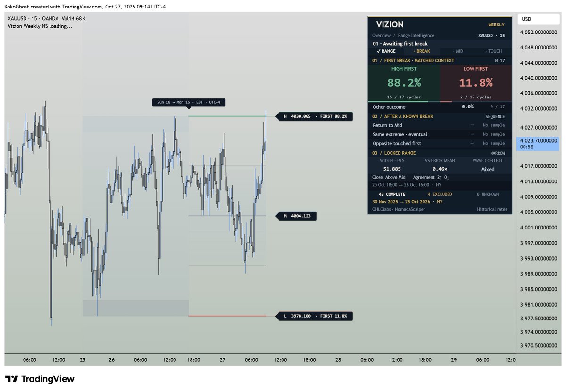The height and width of the screenshot is (392, 566).
Task: Click the Other outcome row
Action: [x=440, y=107]
